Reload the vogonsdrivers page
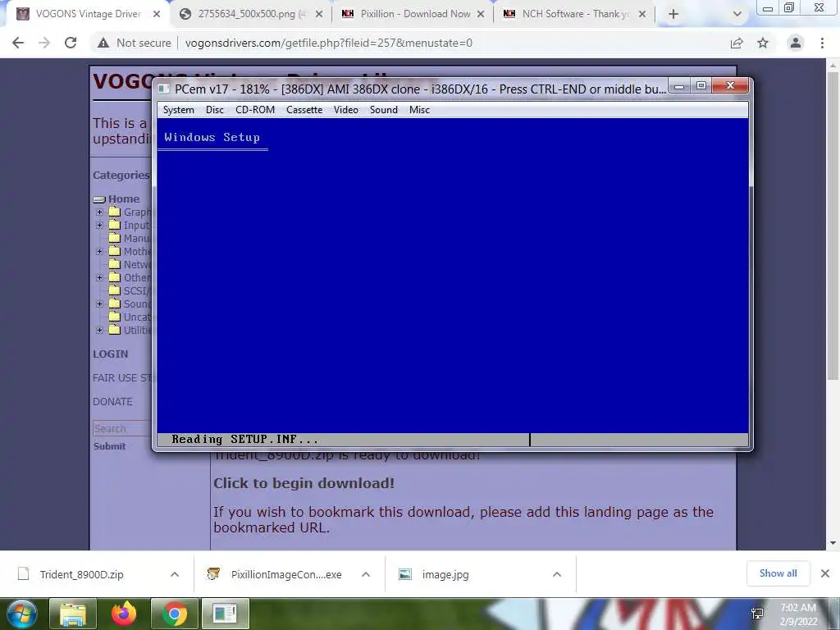 [71, 43]
